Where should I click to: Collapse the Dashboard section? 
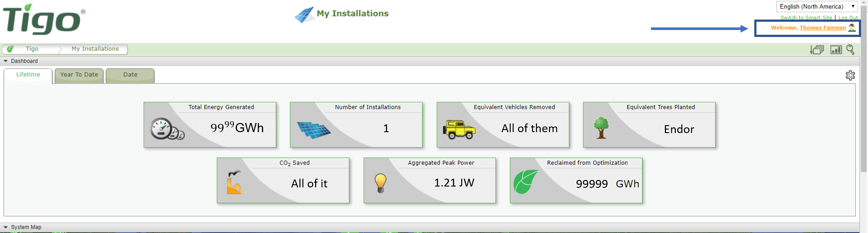(6, 61)
